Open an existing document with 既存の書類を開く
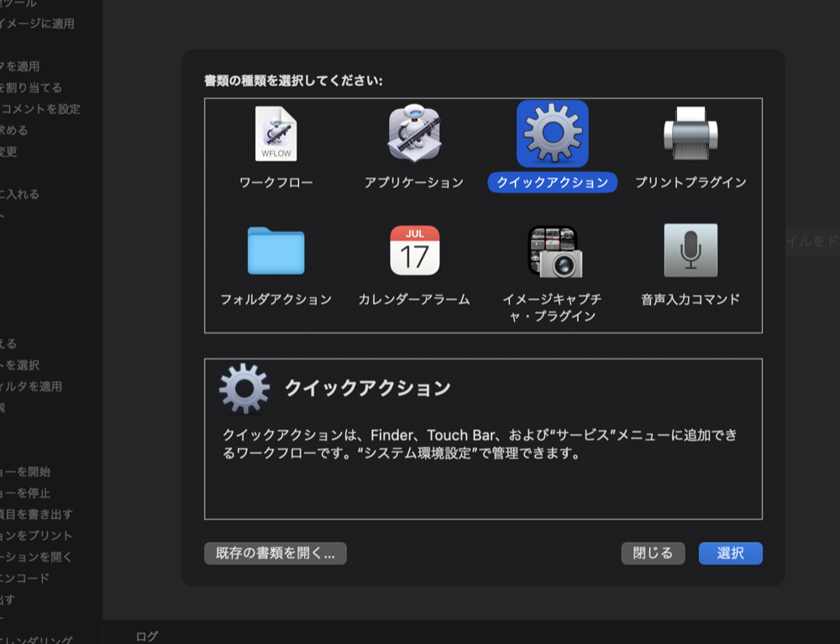Screen dimensions: 840x644 tap(276, 553)
